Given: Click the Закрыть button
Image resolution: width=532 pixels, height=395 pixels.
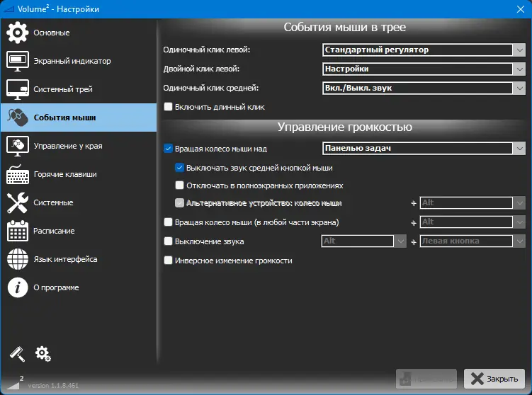Looking at the screenshot, I should tap(494, 379).
